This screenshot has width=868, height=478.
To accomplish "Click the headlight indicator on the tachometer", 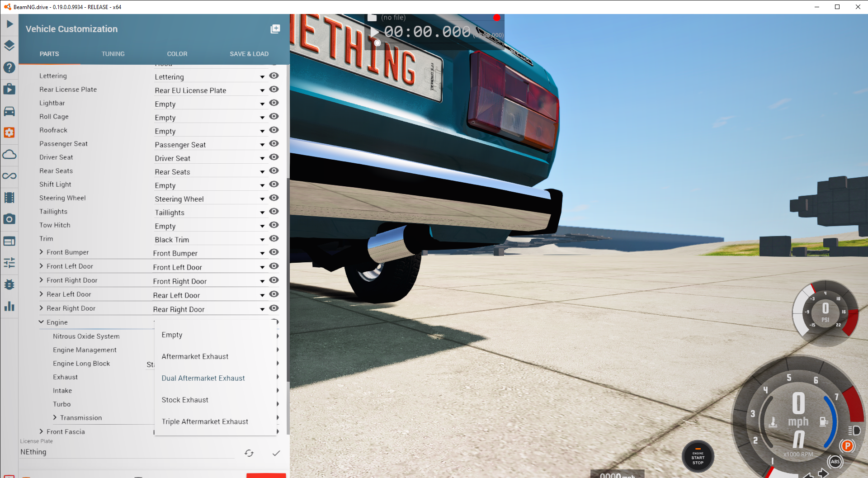I will [x=854, y=430].
